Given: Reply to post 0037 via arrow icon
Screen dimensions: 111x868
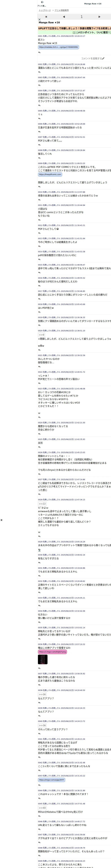Looking at the screenshot, I should pos(39,685).
